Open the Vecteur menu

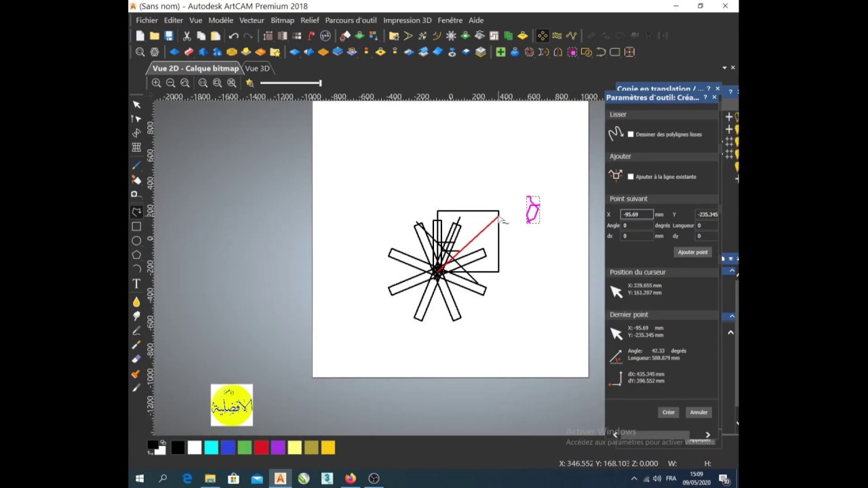[252, 20]
